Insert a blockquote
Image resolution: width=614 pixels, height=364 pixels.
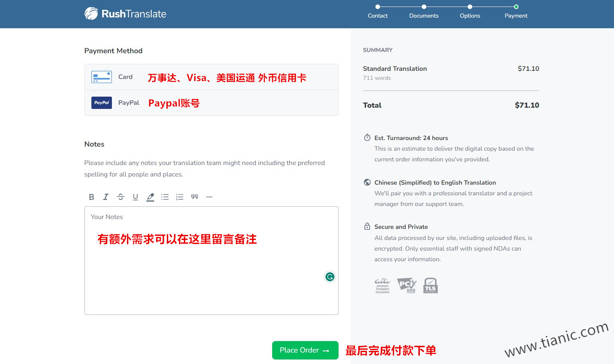point(194,197)
